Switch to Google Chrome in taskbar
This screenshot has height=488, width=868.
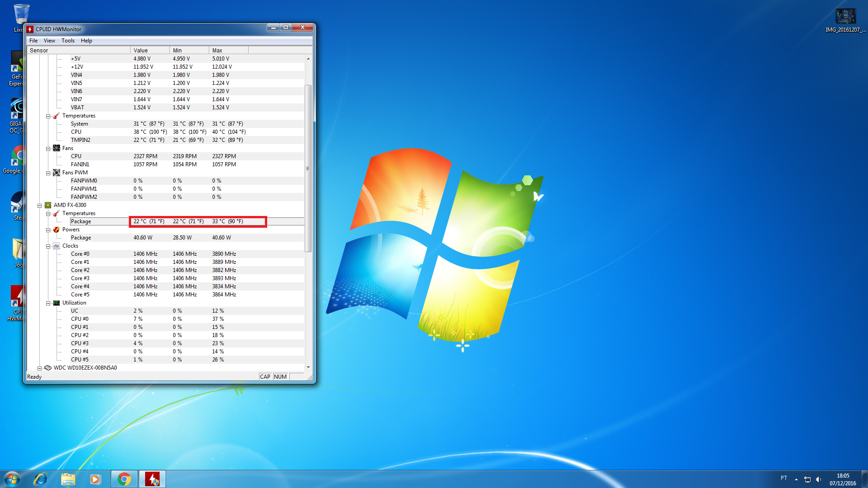point(124,479)
